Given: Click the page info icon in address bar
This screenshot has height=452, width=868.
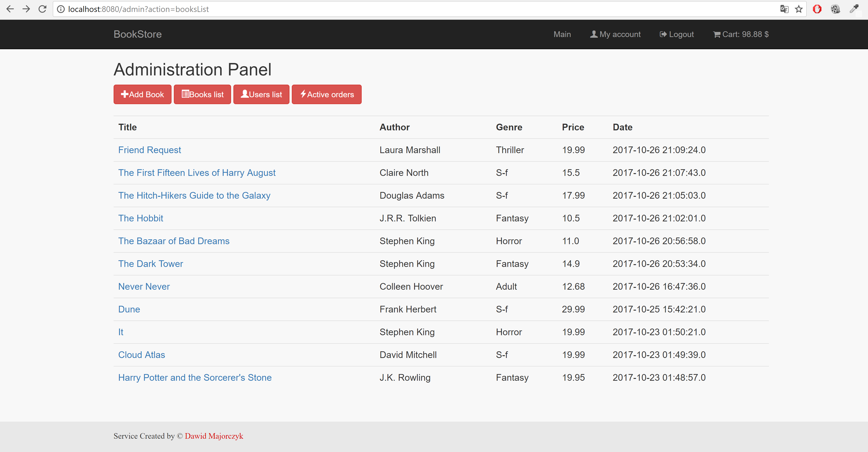Looking at the screenshot, I should pyautogui.click(x=61, y=9).
